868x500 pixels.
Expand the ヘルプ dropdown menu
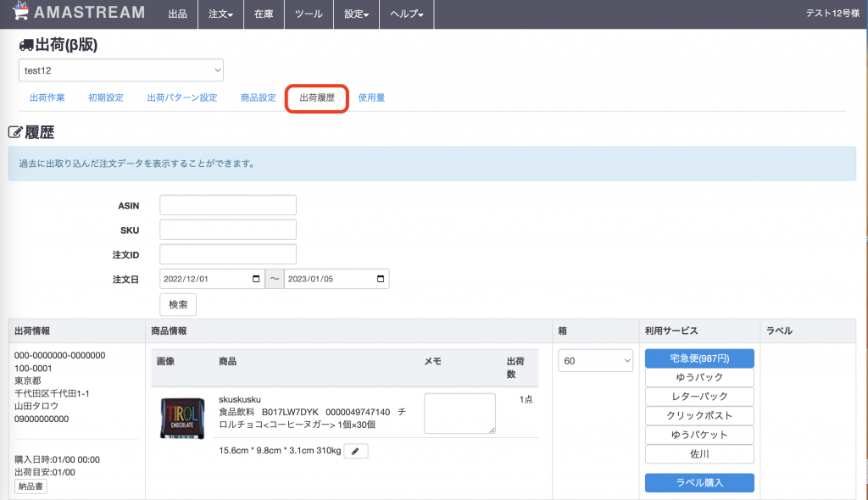point(407,14)
